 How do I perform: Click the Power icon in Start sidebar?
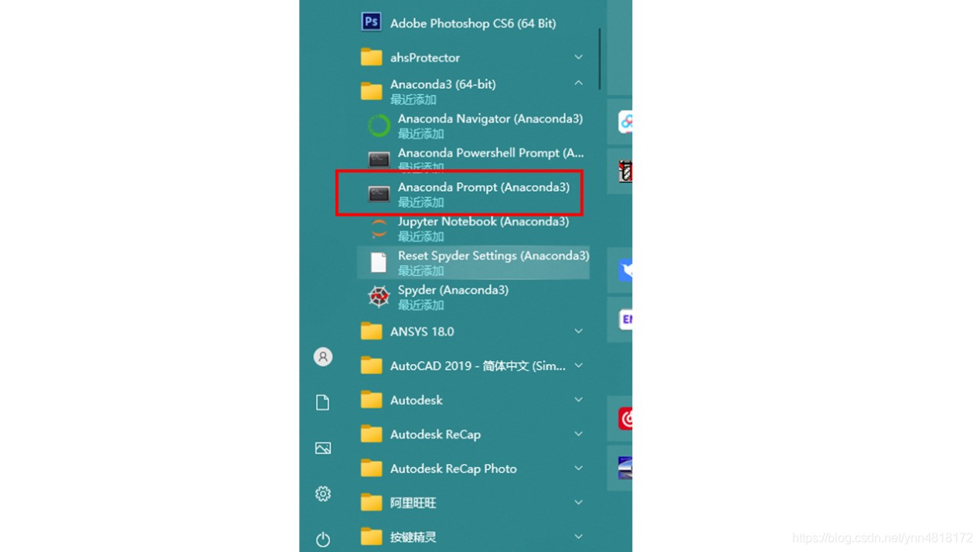(323, 539)
